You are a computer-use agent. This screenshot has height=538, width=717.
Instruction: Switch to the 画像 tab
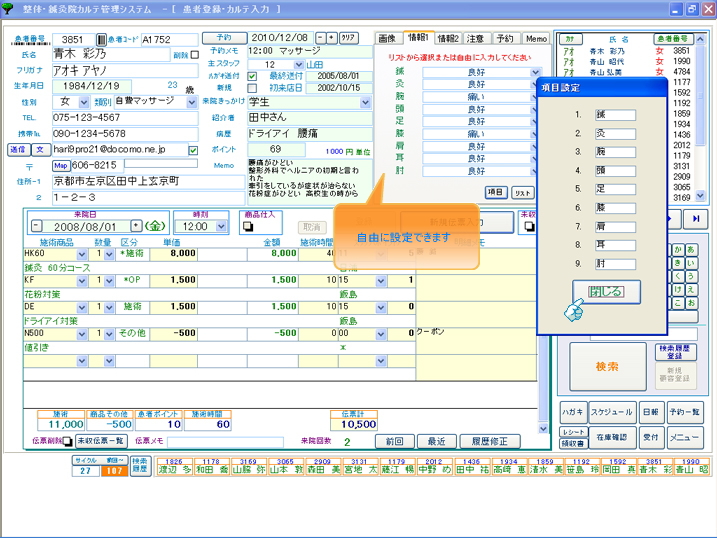click(387, 38)
